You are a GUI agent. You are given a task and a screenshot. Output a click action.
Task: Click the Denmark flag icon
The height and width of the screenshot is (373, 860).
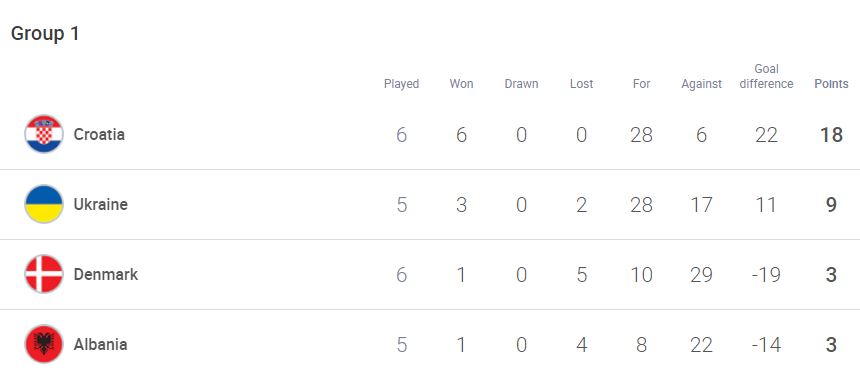pos(44,274)
